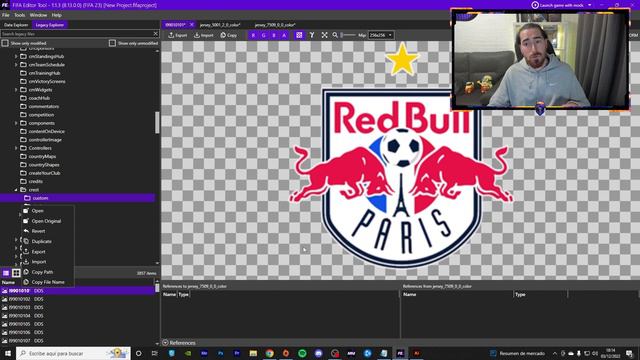The height and width of the screenshot is (360, 640).
Task: Select the jersey_7509_0_0_color document tab
Action: pyautogui.click(x=275, y=25)
